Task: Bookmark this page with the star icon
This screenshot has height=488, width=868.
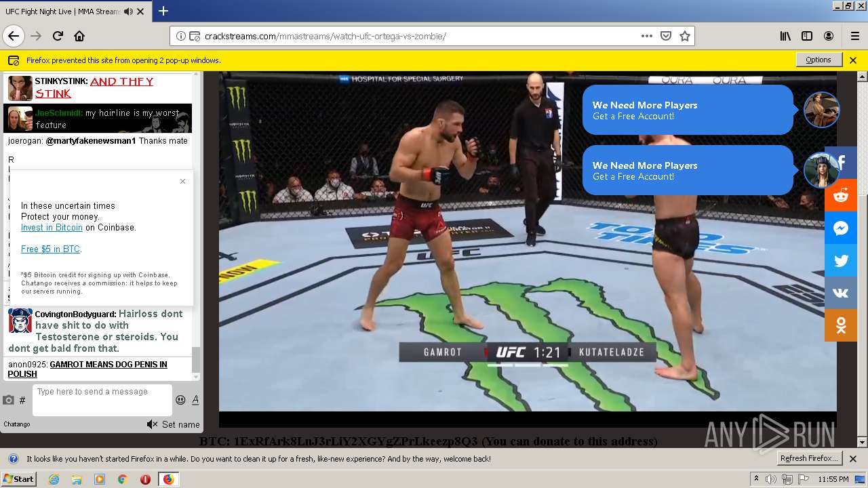Action: tap(685, 36)
